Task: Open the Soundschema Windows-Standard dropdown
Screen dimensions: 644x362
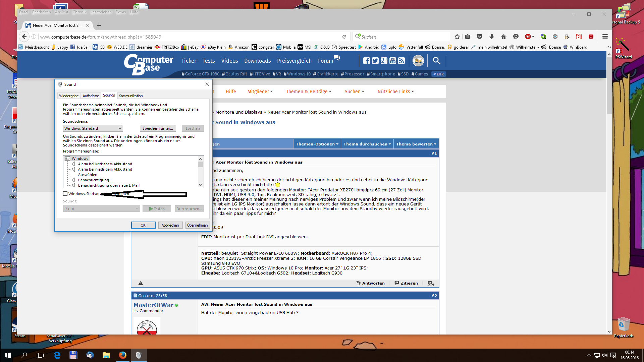Action: tap(93, 128)
